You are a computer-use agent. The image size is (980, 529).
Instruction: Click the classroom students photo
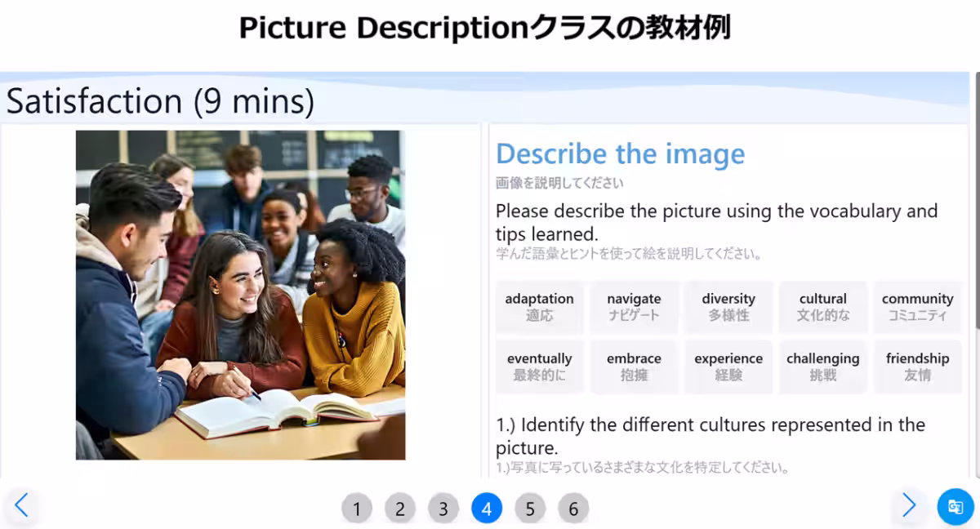coord(239,294)
